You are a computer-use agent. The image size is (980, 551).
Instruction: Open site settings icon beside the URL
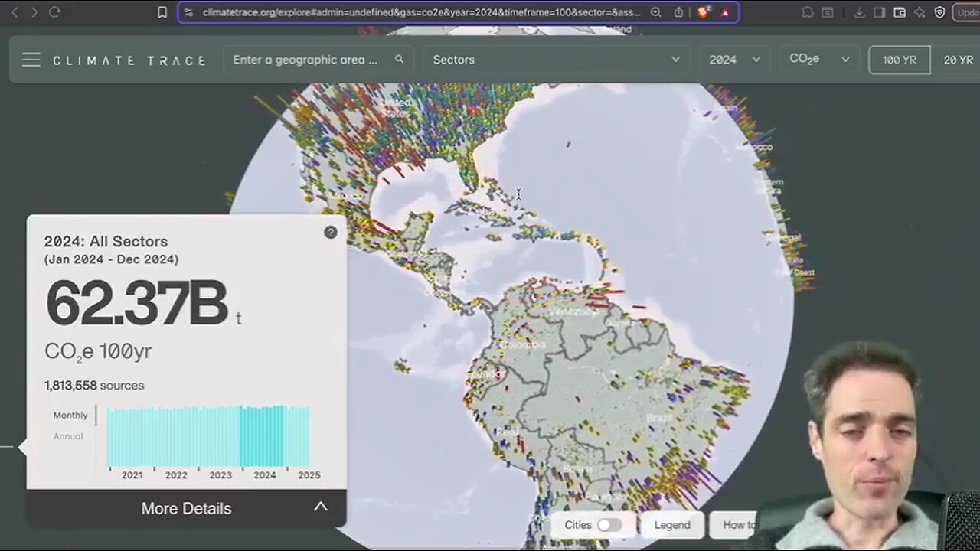coord(189,12)
